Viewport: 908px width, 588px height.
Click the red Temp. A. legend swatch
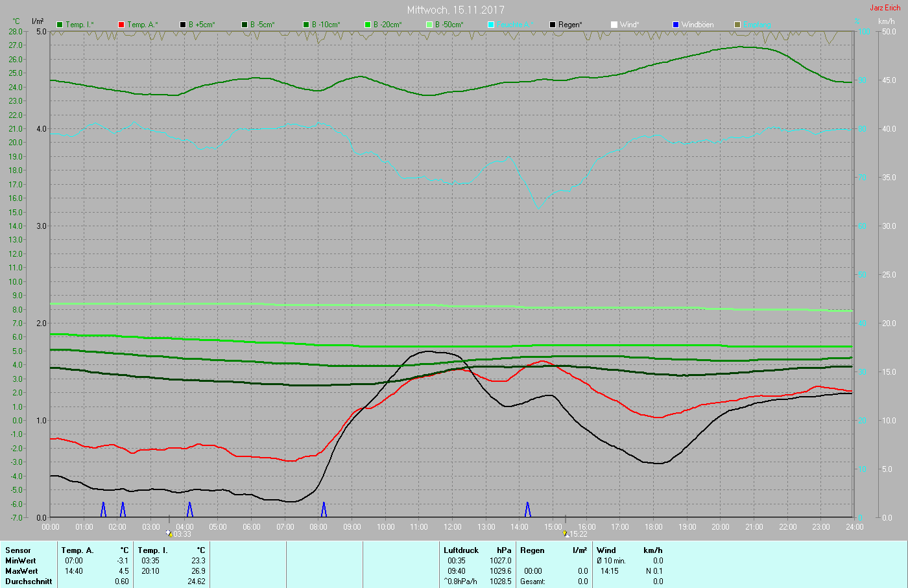coord(121,25)
